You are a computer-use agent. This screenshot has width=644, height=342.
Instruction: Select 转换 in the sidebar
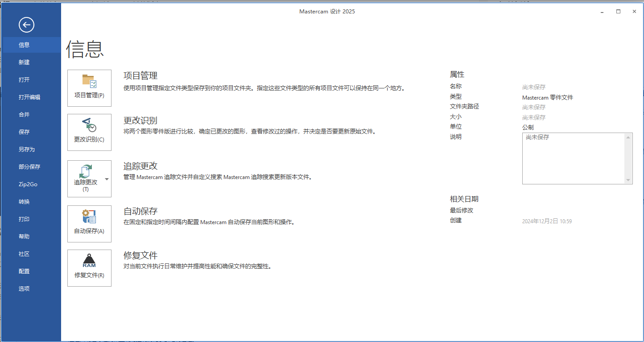32,202
